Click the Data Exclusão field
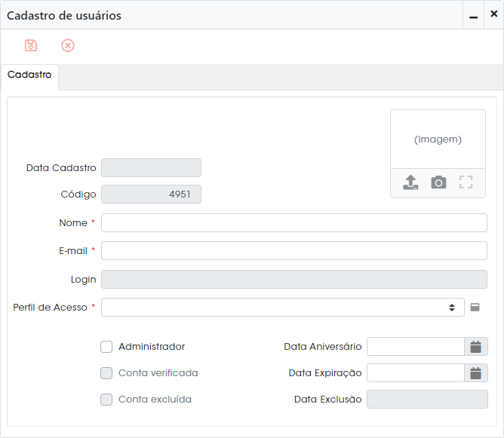 click(x=427, y=399)
